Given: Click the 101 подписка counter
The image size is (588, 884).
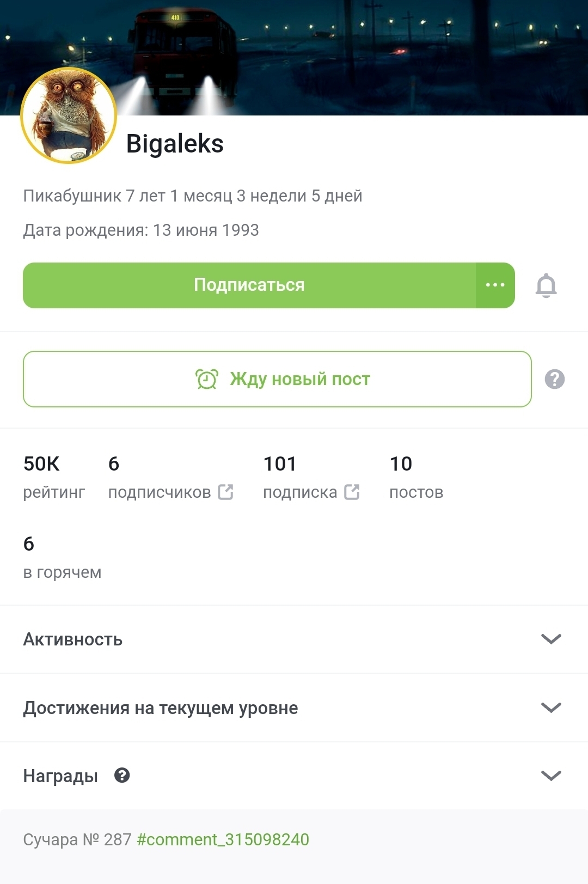Looking at the screenshot, I should pyautogui.click(x=301, y=477).
